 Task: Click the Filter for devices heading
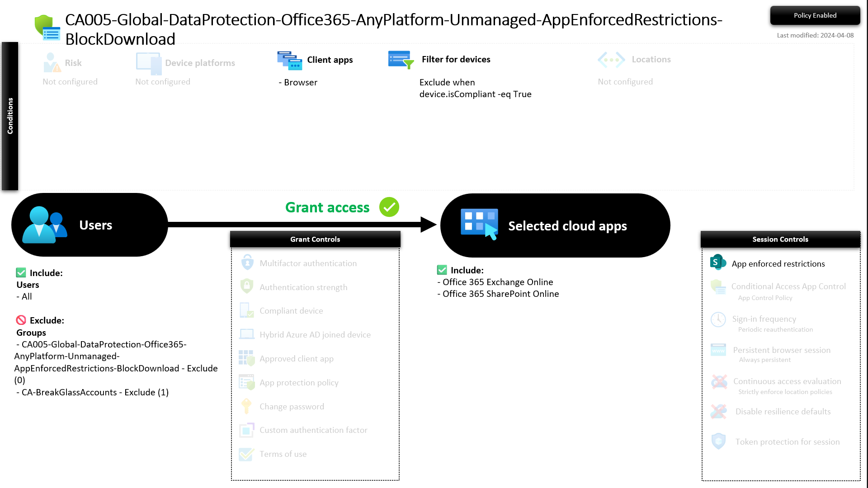point(456,59)
